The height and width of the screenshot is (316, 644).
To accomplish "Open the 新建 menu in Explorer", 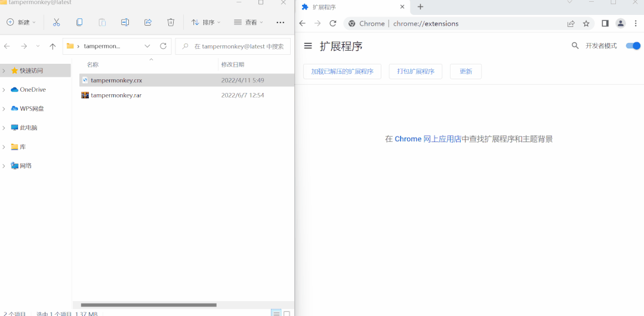I will [21, 23].
